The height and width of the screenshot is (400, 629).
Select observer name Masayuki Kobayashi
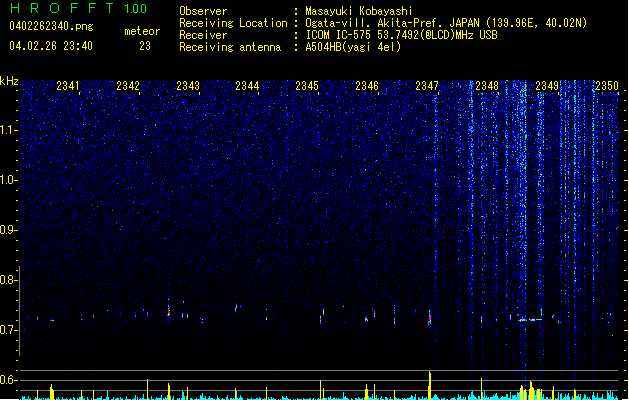point(359,11)
